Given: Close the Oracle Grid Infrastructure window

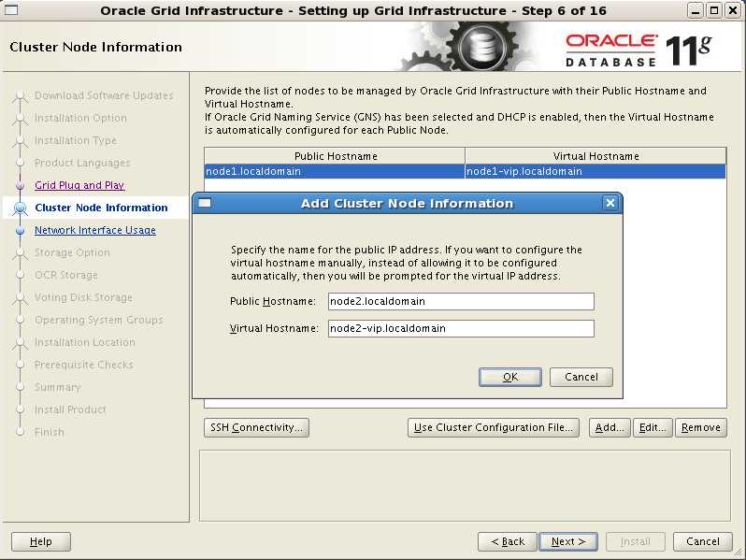Looking at the screenshot, I should (x=733, y=10).
